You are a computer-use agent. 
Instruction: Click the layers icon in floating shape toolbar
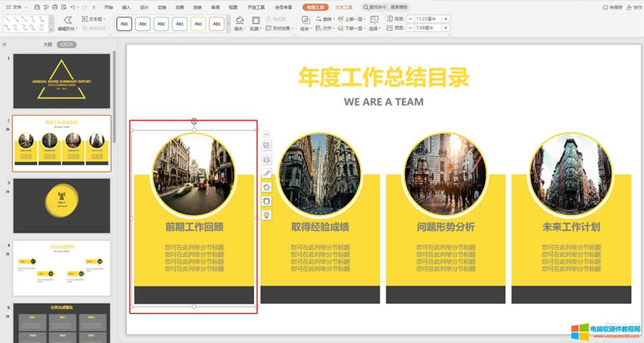pyautogui.click(x=266, y=159)
